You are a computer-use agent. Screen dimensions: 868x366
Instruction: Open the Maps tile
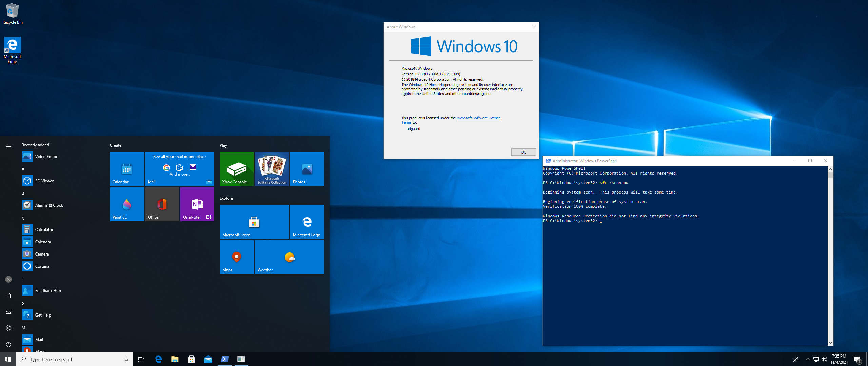[237, 257]
